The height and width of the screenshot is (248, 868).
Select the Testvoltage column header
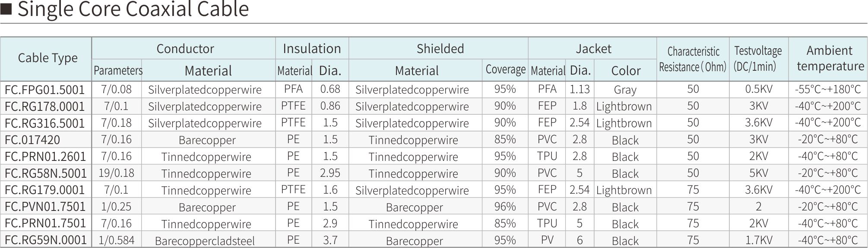pos(758,58)
